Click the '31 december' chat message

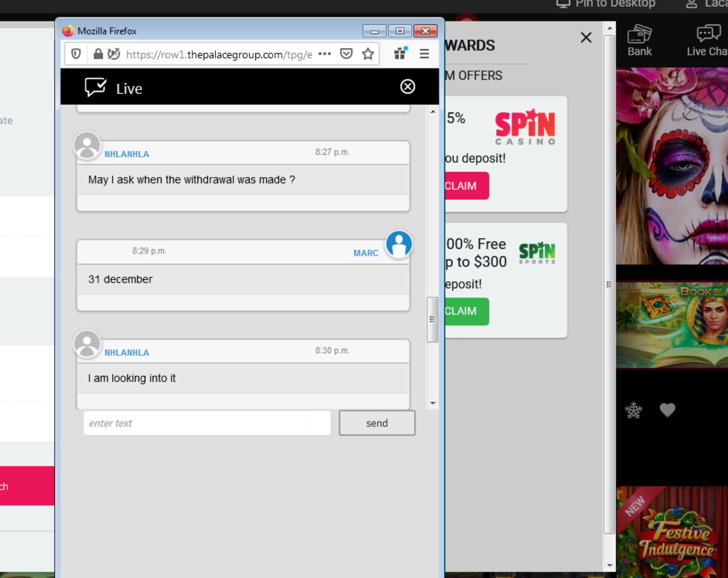120,279
